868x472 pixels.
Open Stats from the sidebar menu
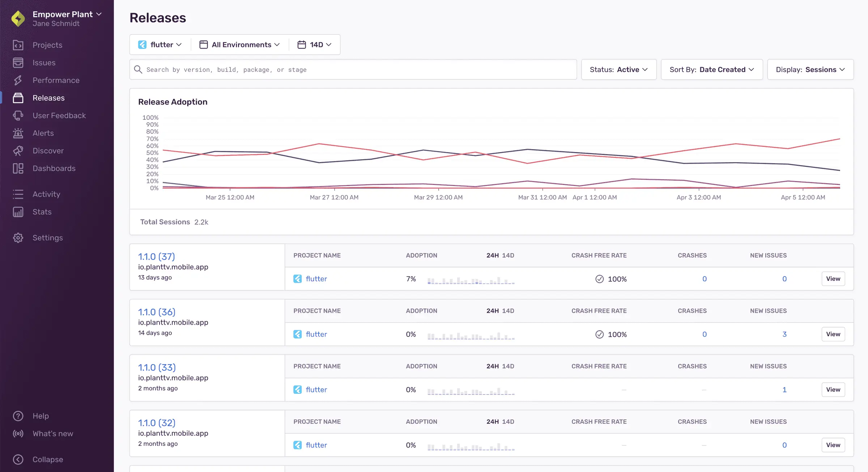point(42,212)
